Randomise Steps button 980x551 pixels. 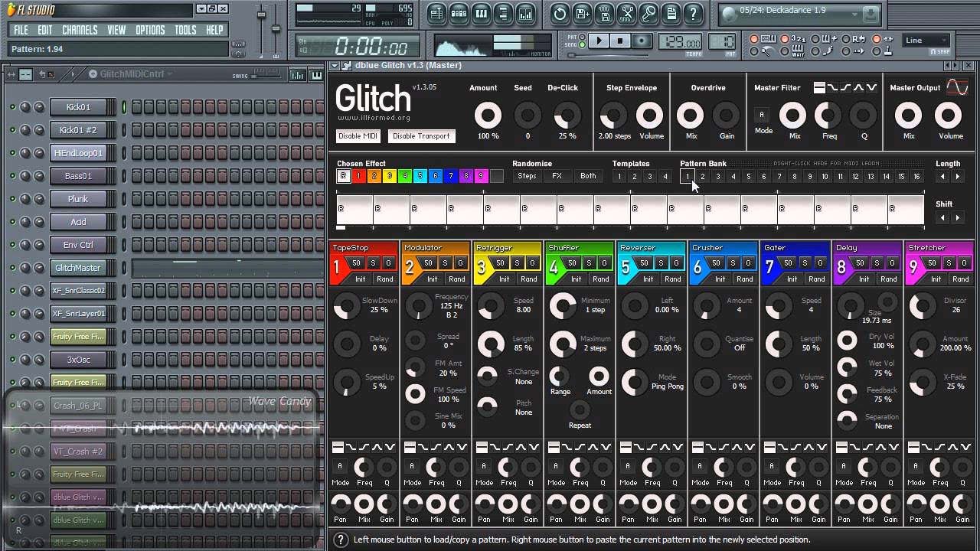click(x=527, y=176)
